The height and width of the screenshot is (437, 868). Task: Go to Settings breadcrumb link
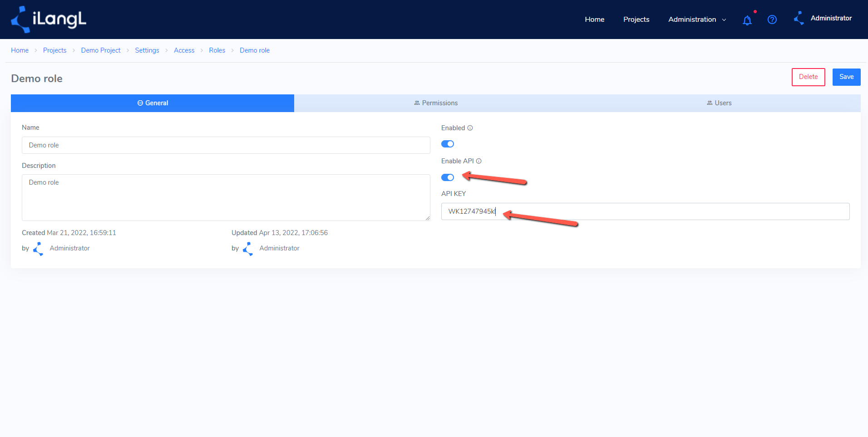147,50
